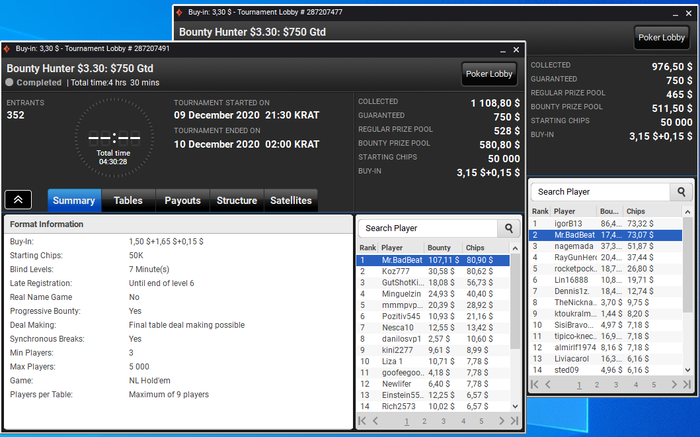Minimize the back tournament lobby window
Screen dimensions: 700x437
tap(675, 14)
